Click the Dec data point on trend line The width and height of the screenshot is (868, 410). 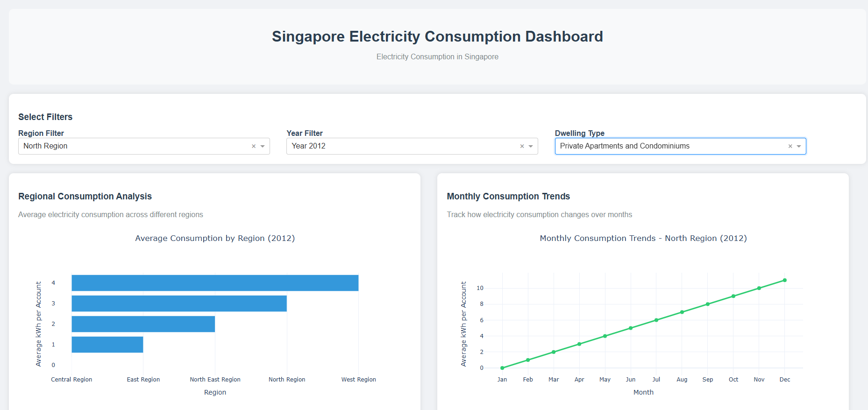785,280
